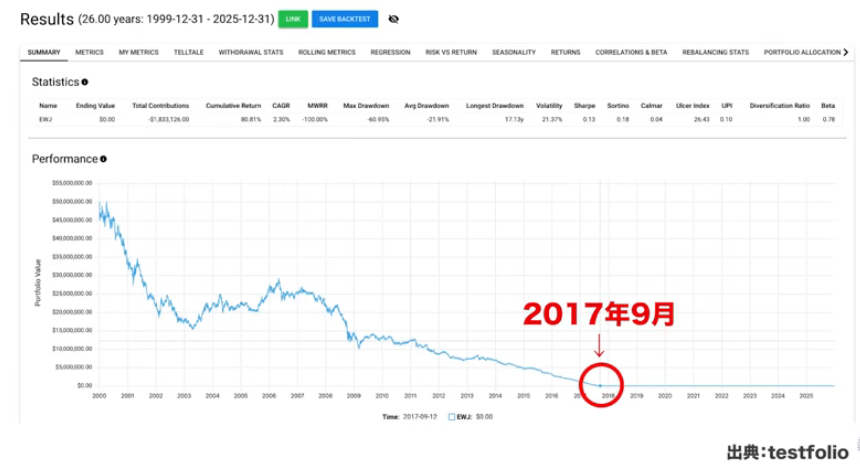Select the TELLTALE tab
The height and width of the screenshot is (464, 860).
[x=189, y=52]
